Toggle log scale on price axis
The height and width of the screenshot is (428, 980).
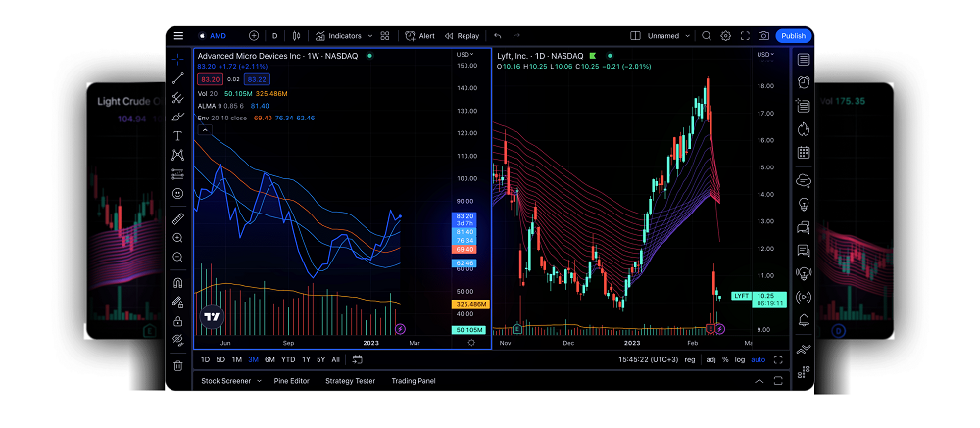[739, 359]
